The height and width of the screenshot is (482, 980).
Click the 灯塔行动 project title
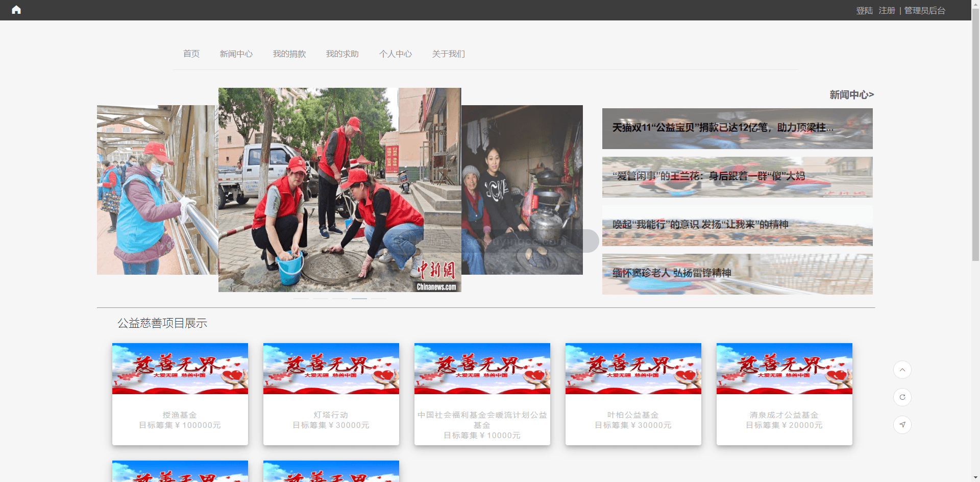coord(331,415)
